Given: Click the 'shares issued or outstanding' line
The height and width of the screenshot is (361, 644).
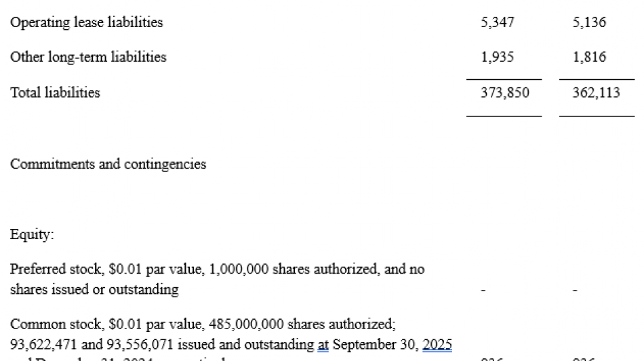Looking at the screenshot, I should pyautogui.click(x=95, y=290).
